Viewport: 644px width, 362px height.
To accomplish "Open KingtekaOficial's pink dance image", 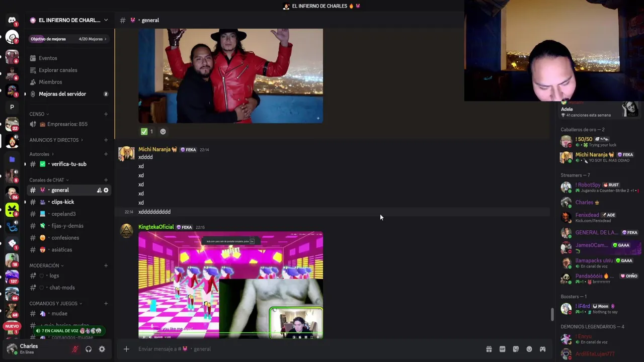I will 230,285.
